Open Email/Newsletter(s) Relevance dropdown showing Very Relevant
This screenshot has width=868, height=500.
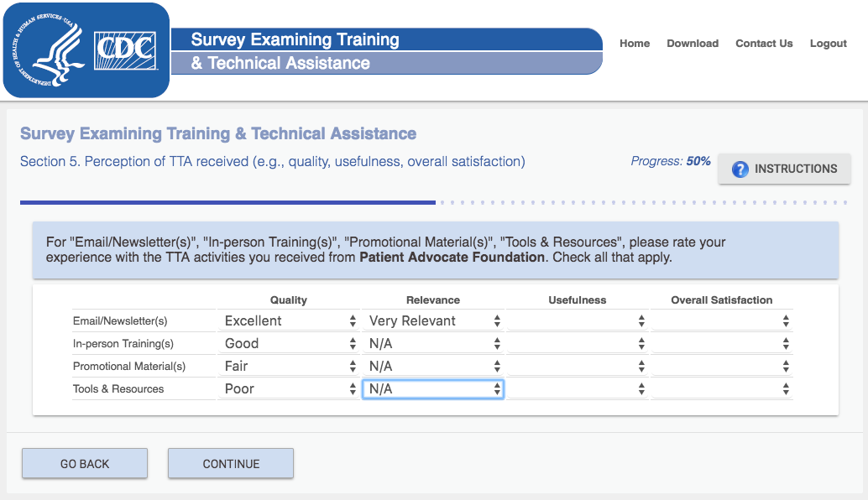[434, 320]
